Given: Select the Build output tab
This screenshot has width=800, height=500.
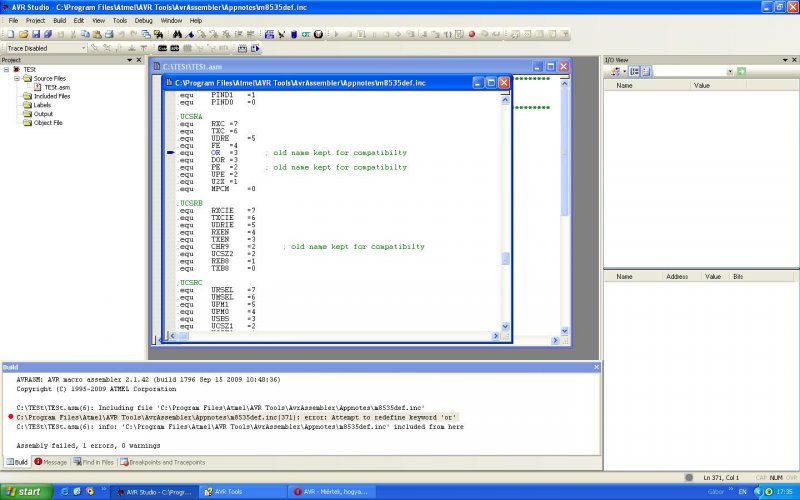Looking at the screenshot, I should (17, 462).
